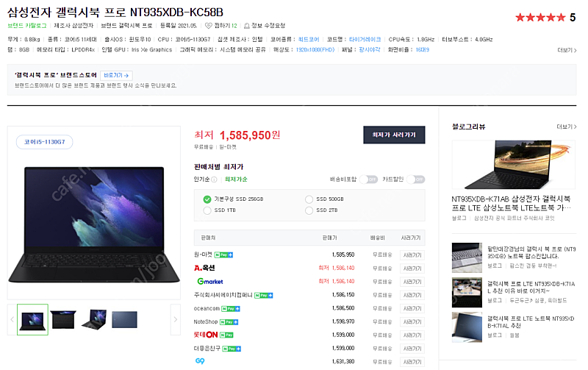Open the 브랜드 카탈로그 link

click(27, 26)
